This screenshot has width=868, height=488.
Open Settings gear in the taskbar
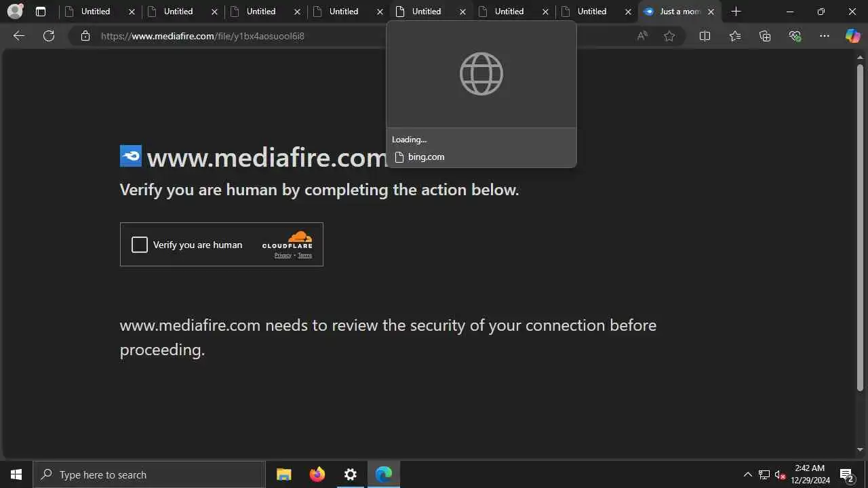[351, 474]
